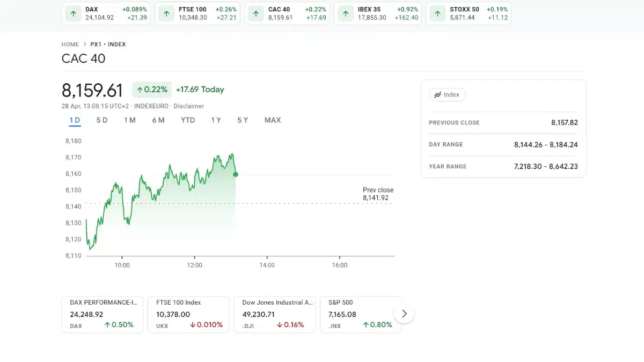This screenshot has height=362, width=644.
Task: Open the Disclaimer link
Action: coord(189,106)
